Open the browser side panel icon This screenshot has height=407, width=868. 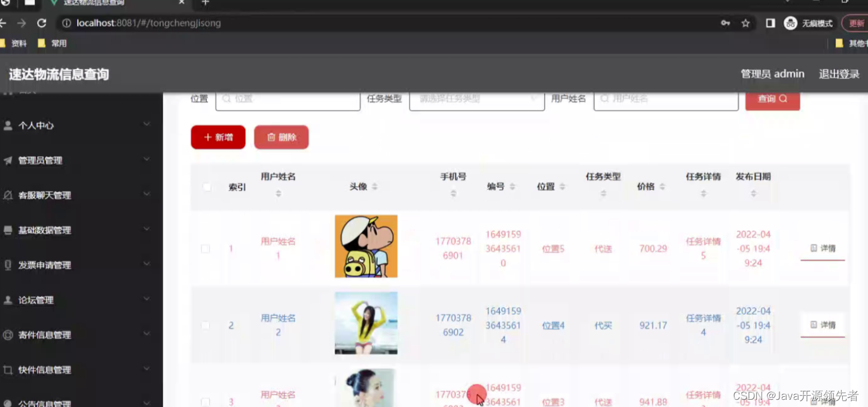tap(771, 23)
